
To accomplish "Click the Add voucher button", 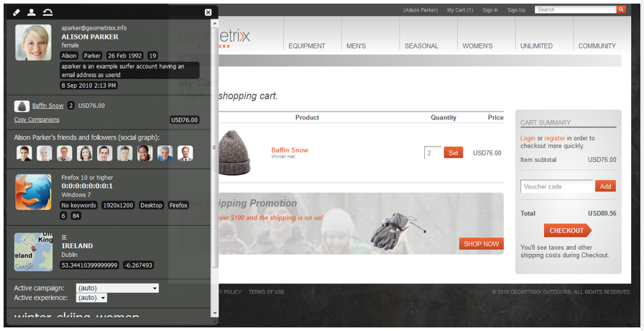I will pos(605,186).
